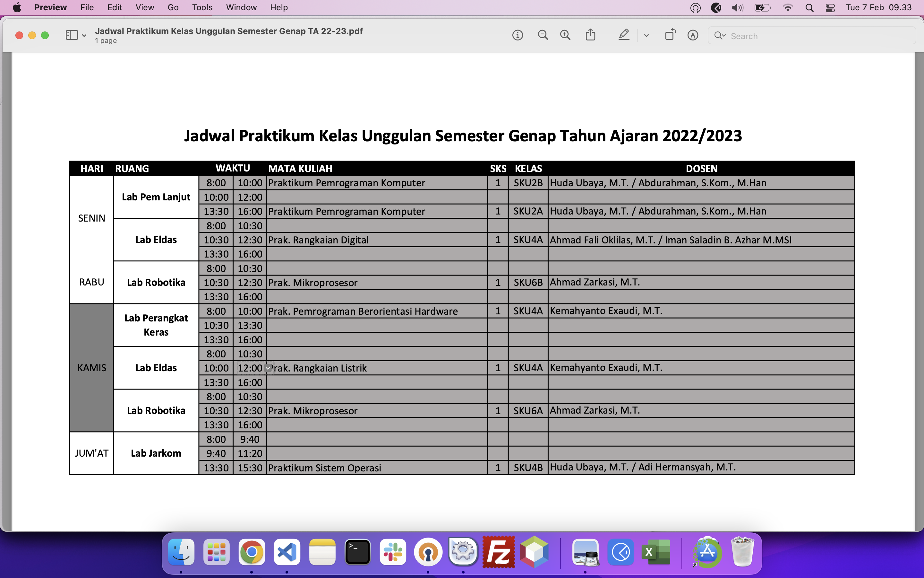Viewport: 924px width, 578px height.
Task: Click the battery status icon
Action: tap(763, 8)
